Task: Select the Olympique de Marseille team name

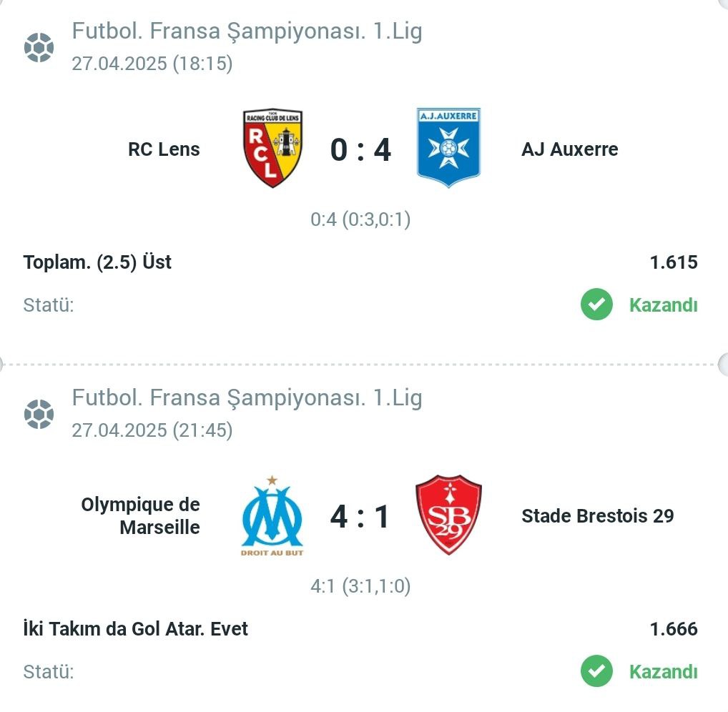Action: (141, 515)
